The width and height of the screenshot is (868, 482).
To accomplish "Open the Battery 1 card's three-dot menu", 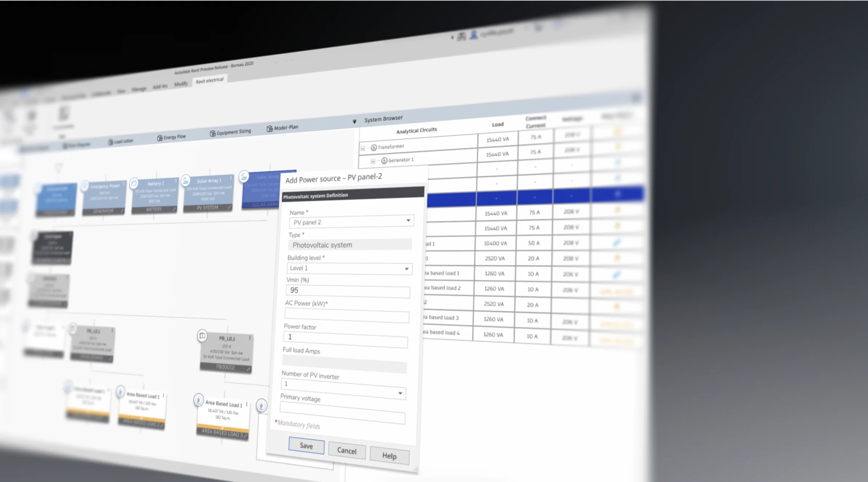I will click(176, 181).
